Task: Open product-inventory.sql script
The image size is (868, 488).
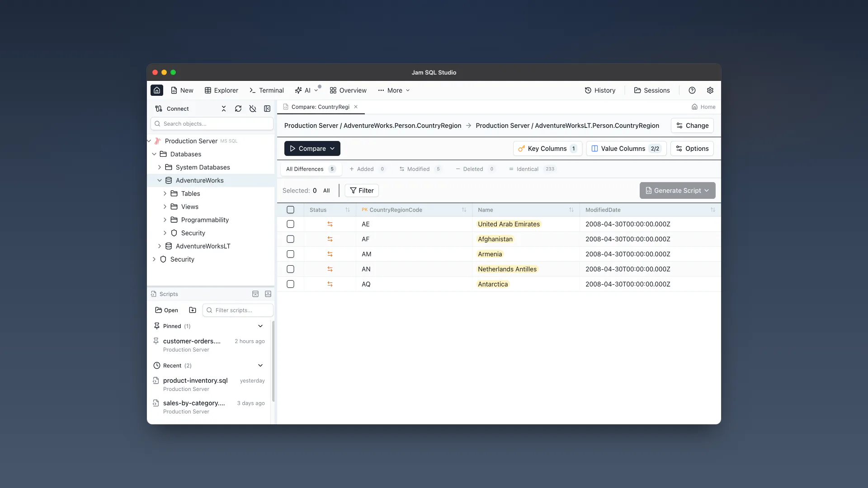Action: click(x=209, y=385)
